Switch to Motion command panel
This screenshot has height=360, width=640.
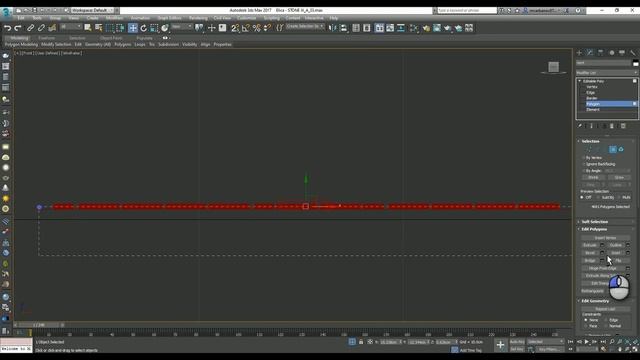tap(611, 53)
